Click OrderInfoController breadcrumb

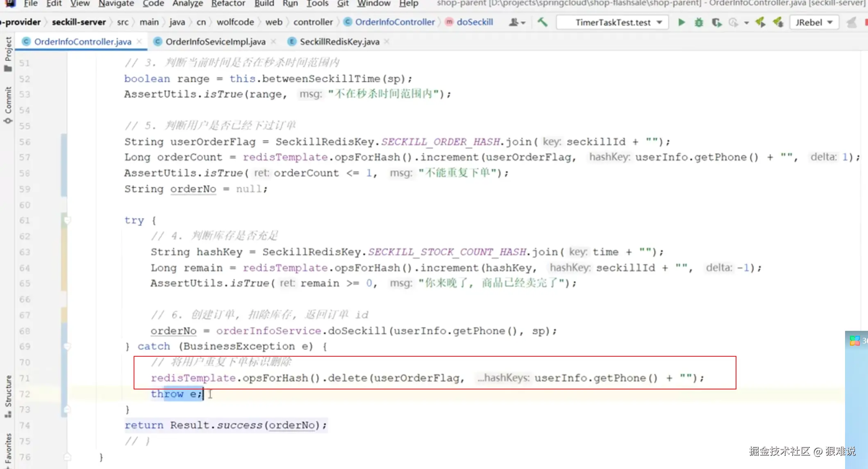click(x=394, y=22)
